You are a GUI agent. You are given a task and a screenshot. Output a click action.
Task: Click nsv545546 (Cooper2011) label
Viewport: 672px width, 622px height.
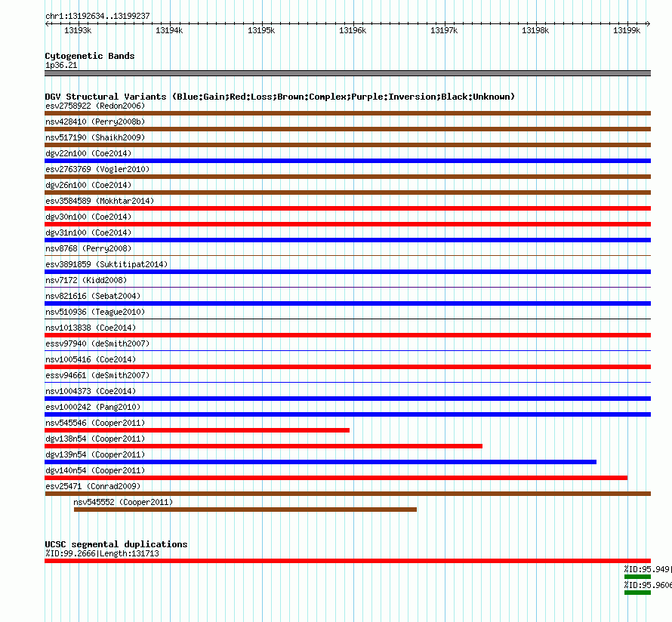pos(95,423)
